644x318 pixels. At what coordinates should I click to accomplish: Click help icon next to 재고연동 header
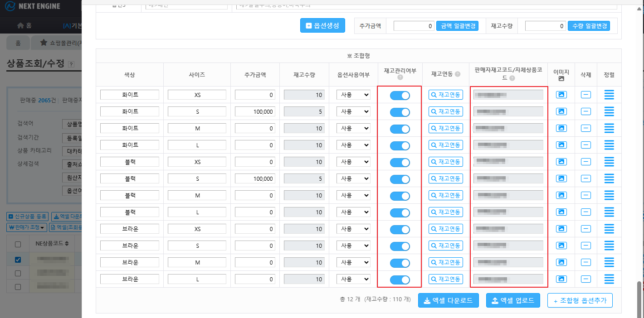(457, 74)
